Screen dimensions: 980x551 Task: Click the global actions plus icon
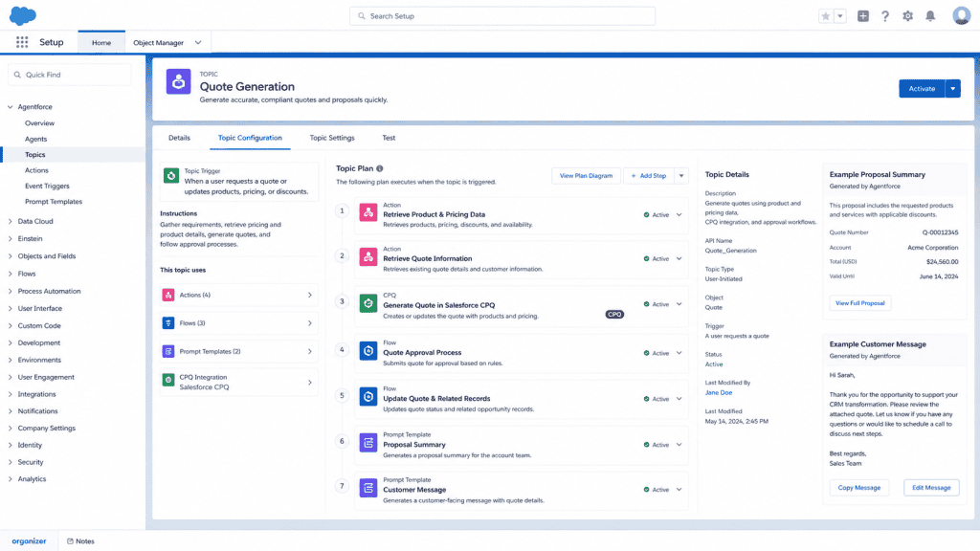(x=862, y=16)
